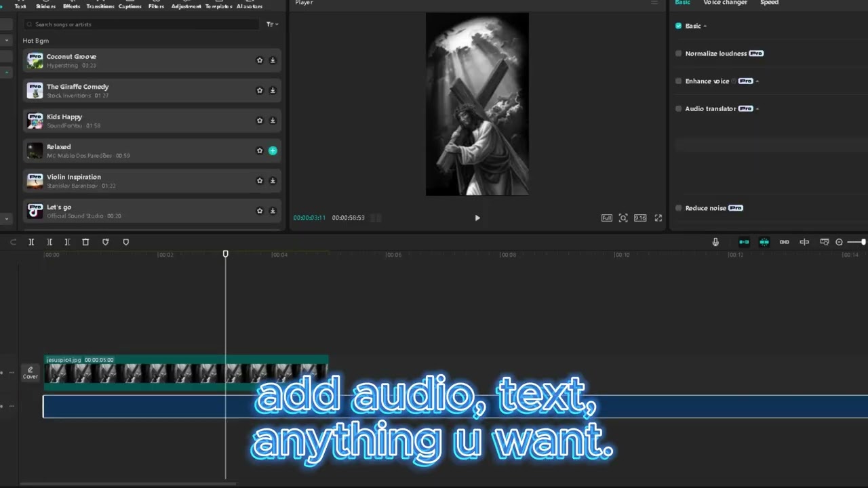Click the Let's go TikTok thumbnail
The image size is (868, 488).
point(35,211)
